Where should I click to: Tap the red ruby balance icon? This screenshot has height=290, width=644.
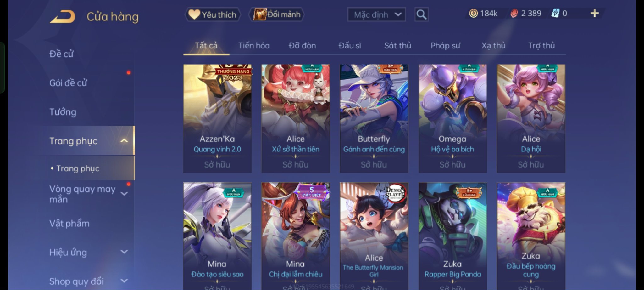(514, 14)
